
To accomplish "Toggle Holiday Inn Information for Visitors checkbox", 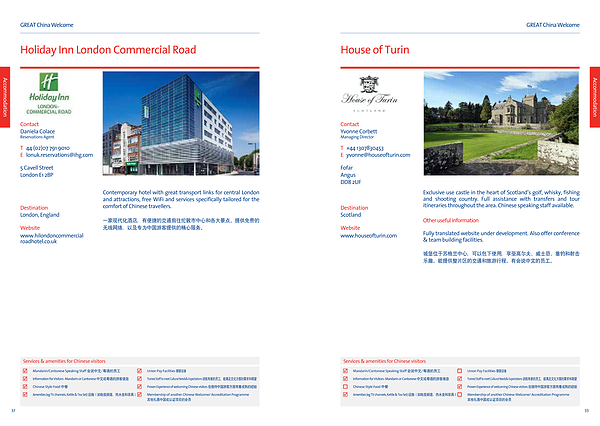I will (25, 379).
